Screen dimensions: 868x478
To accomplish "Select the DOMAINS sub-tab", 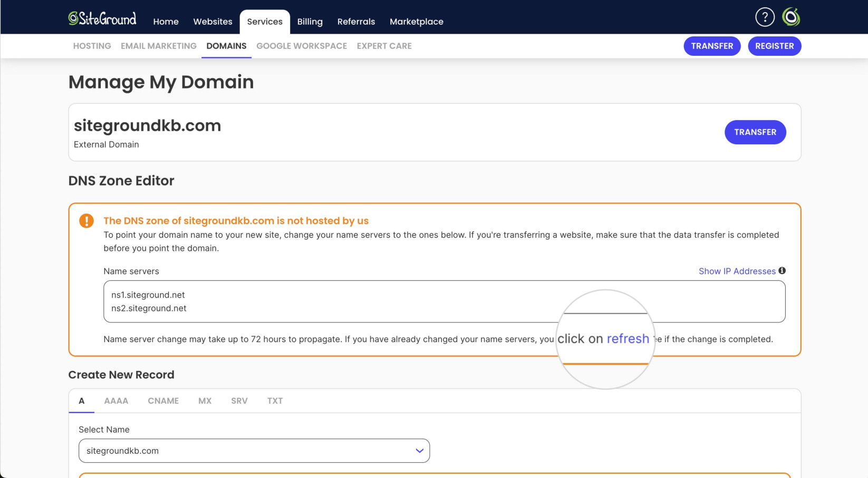I will [226, 46].
